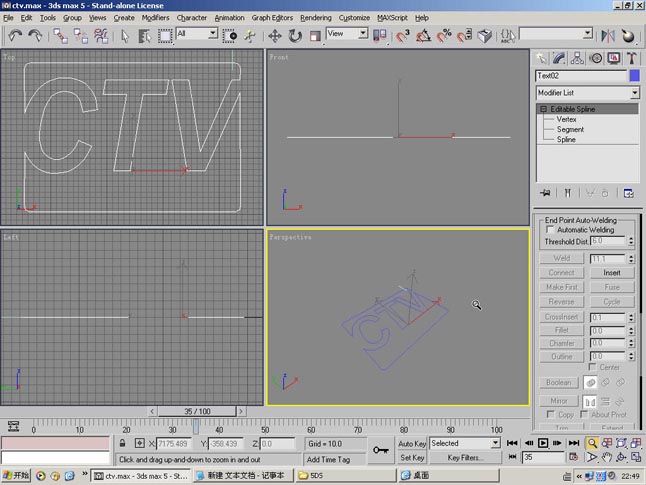Click the key icon beside Auto Key
The image size is (646, 485).
381,450
